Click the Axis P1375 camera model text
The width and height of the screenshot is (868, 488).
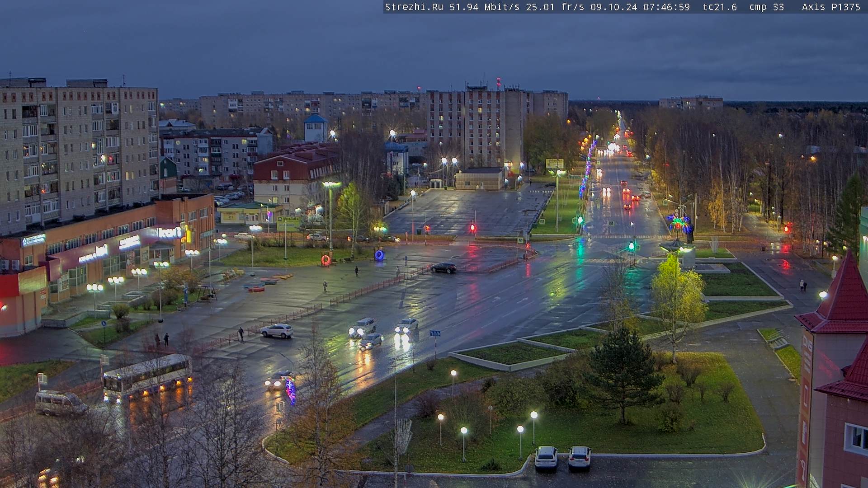pos(831,7)
